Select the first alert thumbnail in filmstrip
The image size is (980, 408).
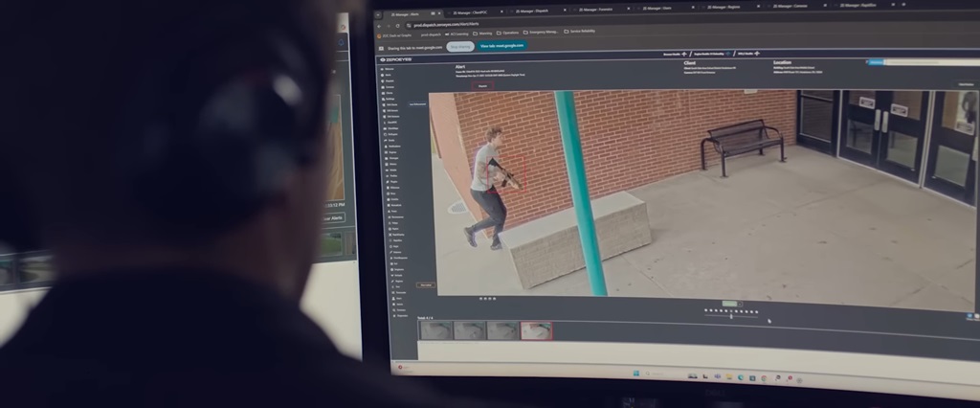(x=435, y=329)
